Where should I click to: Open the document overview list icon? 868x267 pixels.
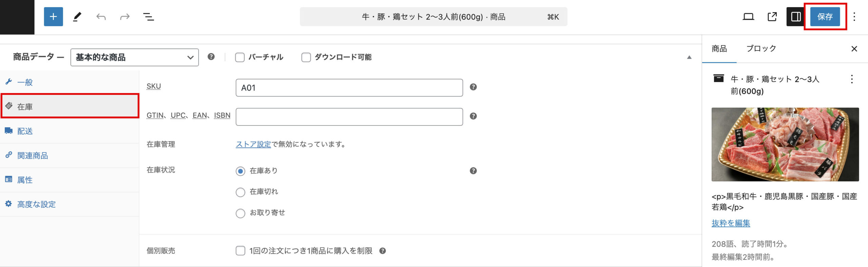pyautogui.click(x=149, y=17)
